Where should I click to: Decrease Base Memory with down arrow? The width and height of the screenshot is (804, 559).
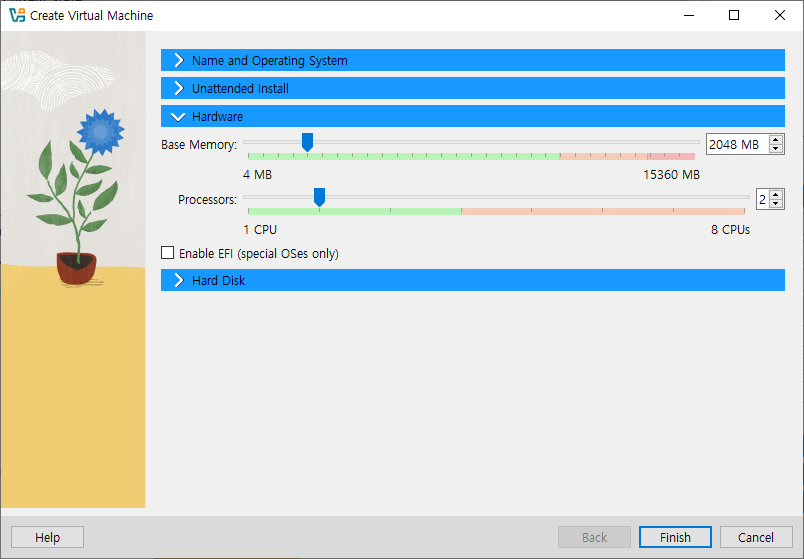[x=776, y=149]
